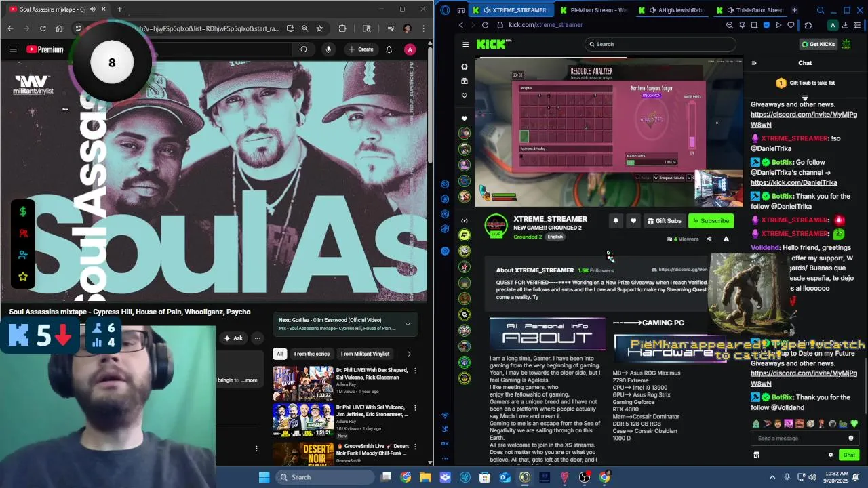
Task: Click the green dollar overlay icon
Action: 22,211
